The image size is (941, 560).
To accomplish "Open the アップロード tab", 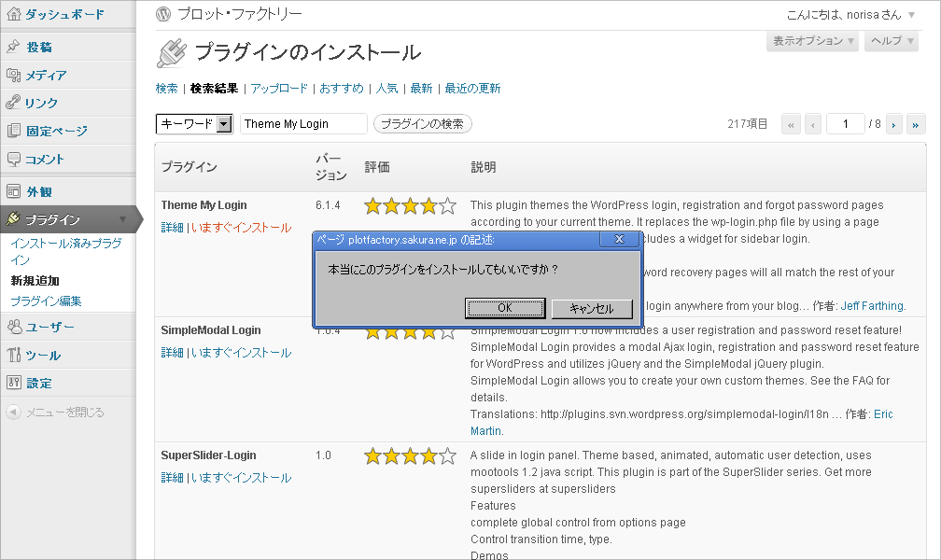I will [279, 89].
